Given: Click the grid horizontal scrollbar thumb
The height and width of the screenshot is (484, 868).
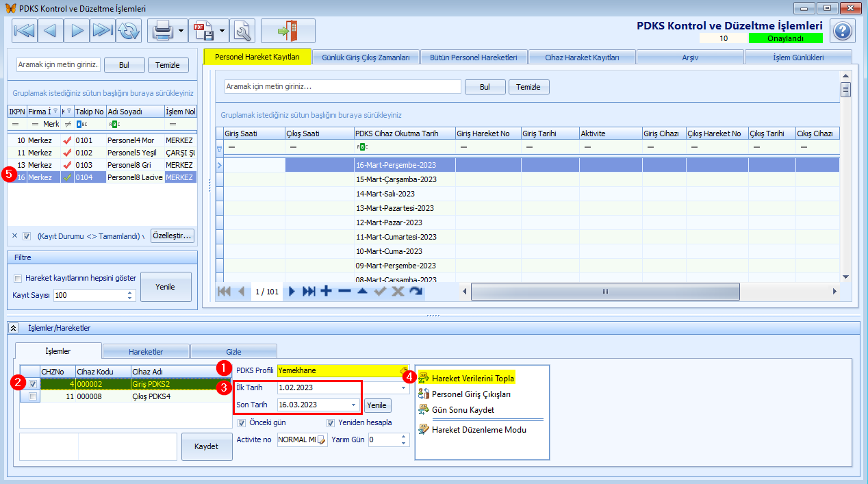Looking at the screenshot, I should [x=605, y=292].
